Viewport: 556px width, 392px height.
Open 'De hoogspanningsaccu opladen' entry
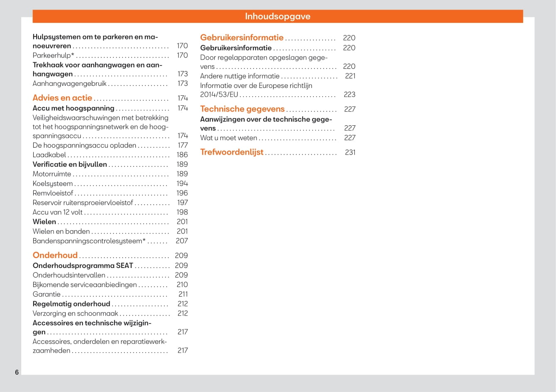coord(84,146)
